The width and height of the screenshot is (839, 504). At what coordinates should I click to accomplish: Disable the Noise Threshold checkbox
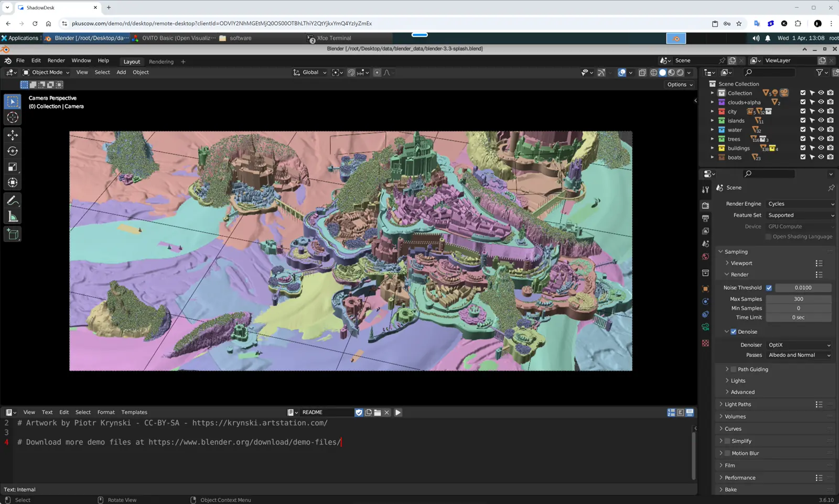click(769, 288)
